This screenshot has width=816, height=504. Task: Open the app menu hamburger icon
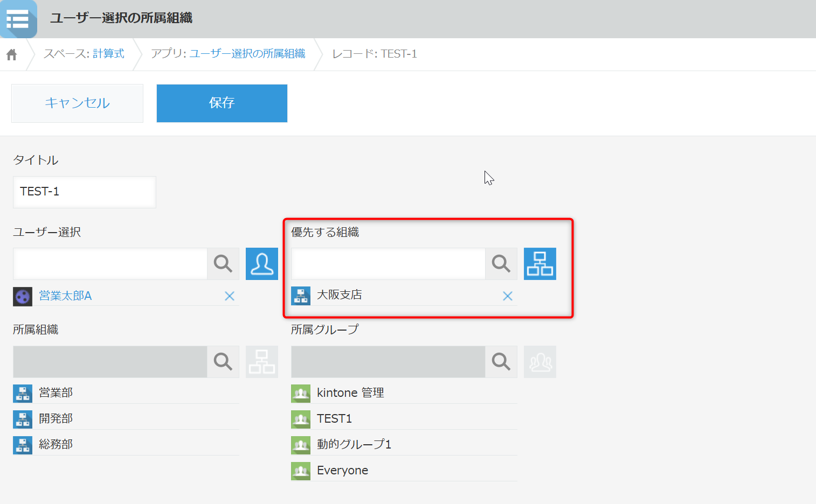tap(18, 19)
